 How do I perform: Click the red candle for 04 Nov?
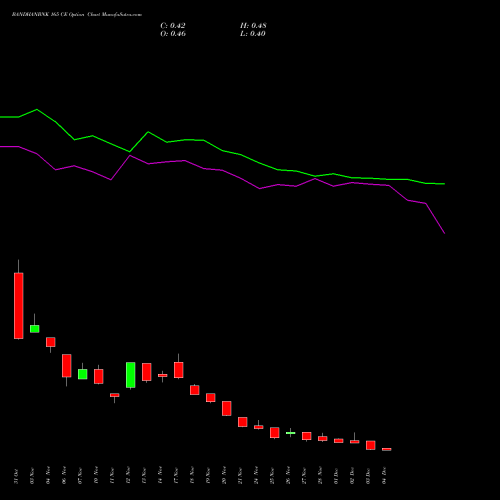(x=51, y=342)
